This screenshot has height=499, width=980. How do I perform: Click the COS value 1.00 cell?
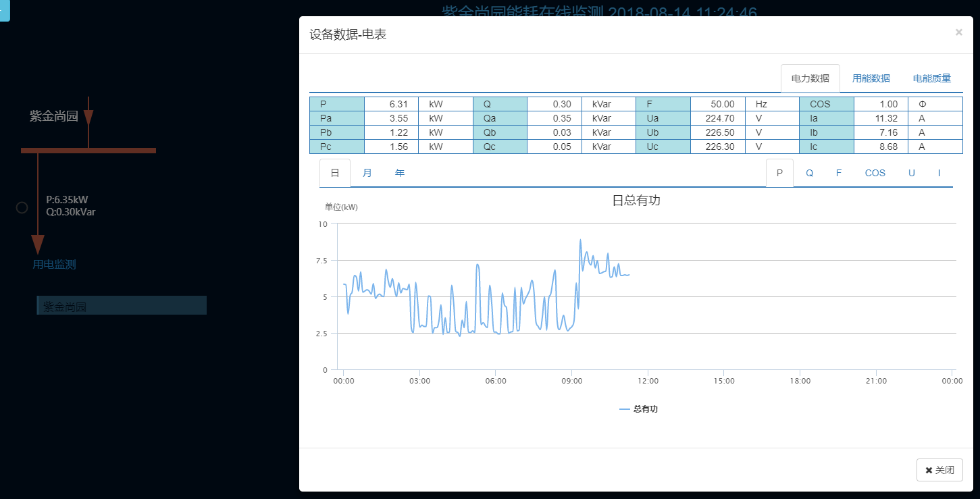pos(881,104)
